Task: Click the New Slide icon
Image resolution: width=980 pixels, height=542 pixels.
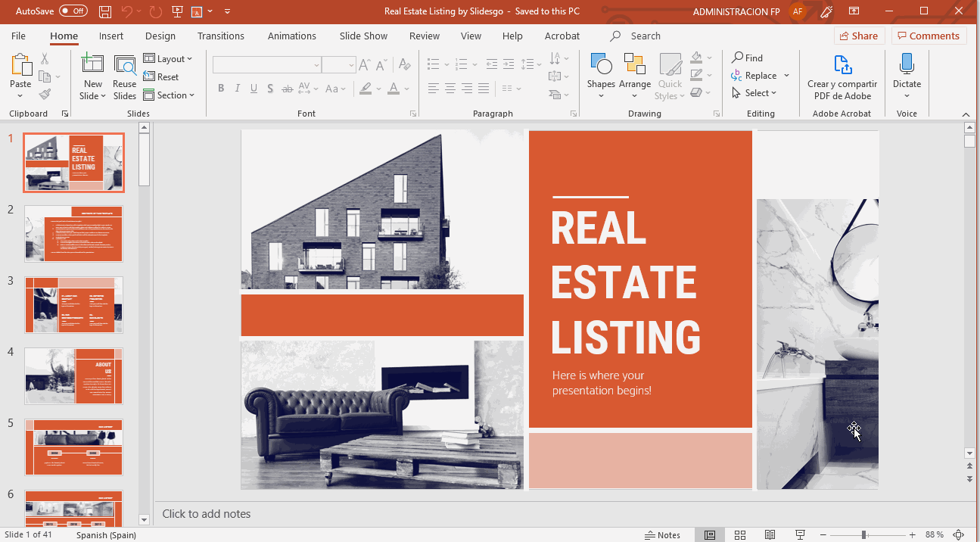Action: pyautogui.click(x=92, y=65)
